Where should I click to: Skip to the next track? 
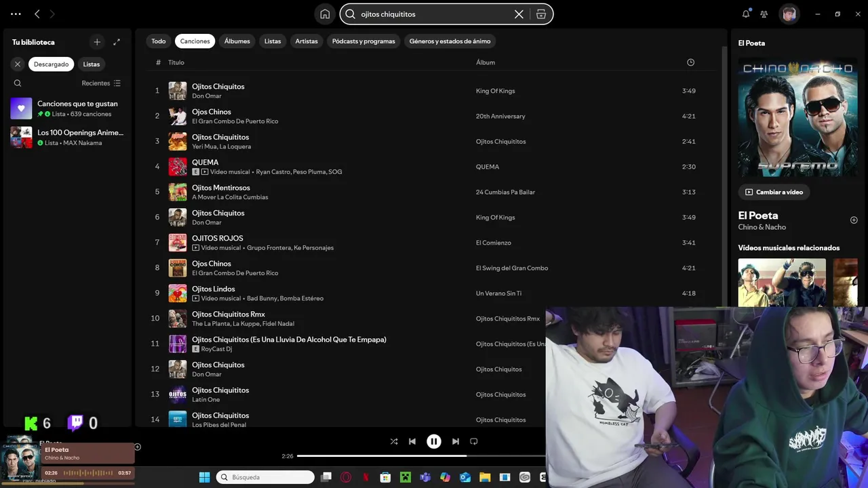tap(456, 441)
